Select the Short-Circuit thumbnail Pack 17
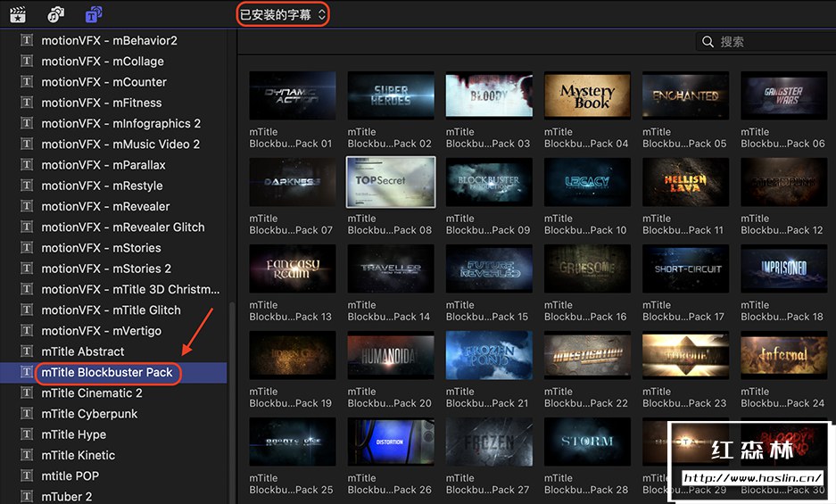 click(685, 269)
